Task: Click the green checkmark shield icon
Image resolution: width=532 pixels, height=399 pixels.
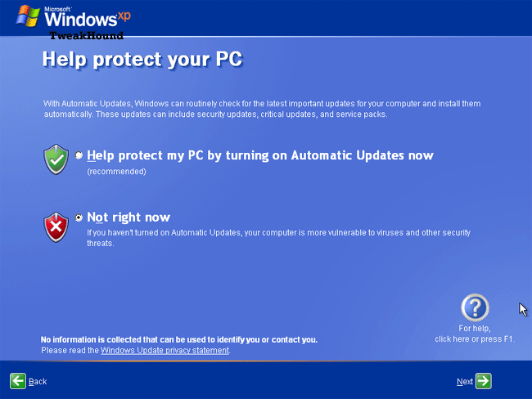Action: pos(56,159)
